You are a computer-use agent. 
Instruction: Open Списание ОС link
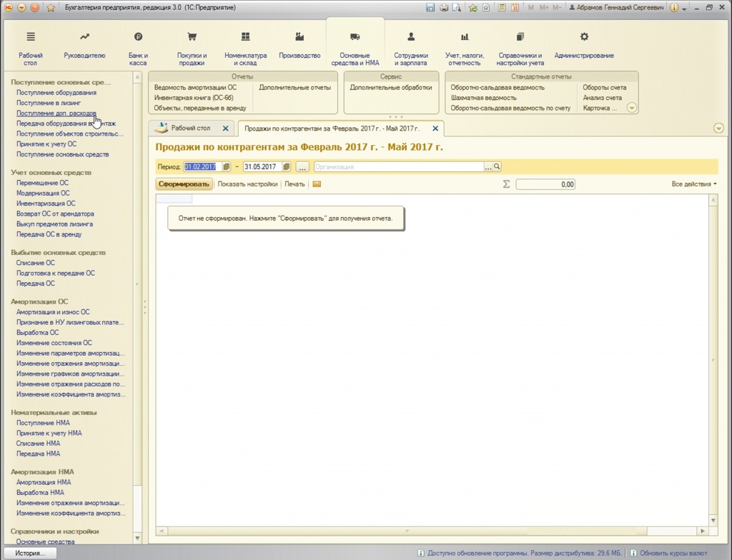36,263
